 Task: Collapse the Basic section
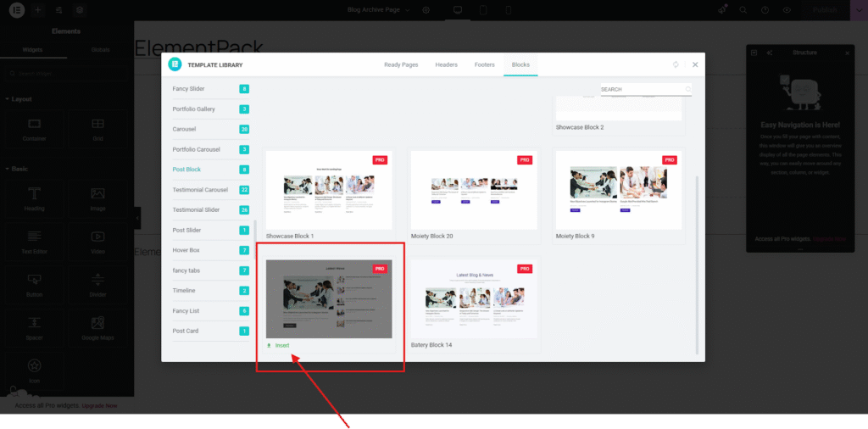(17, 169)
